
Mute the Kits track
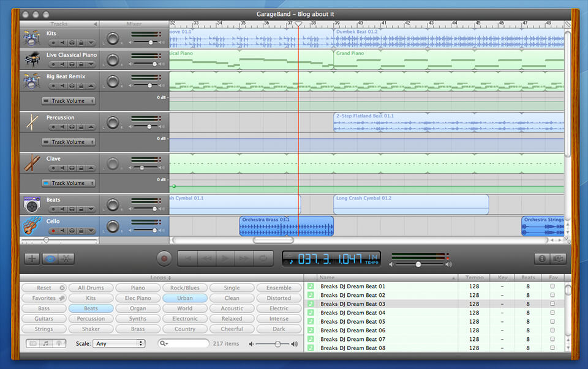click(62, 43)
